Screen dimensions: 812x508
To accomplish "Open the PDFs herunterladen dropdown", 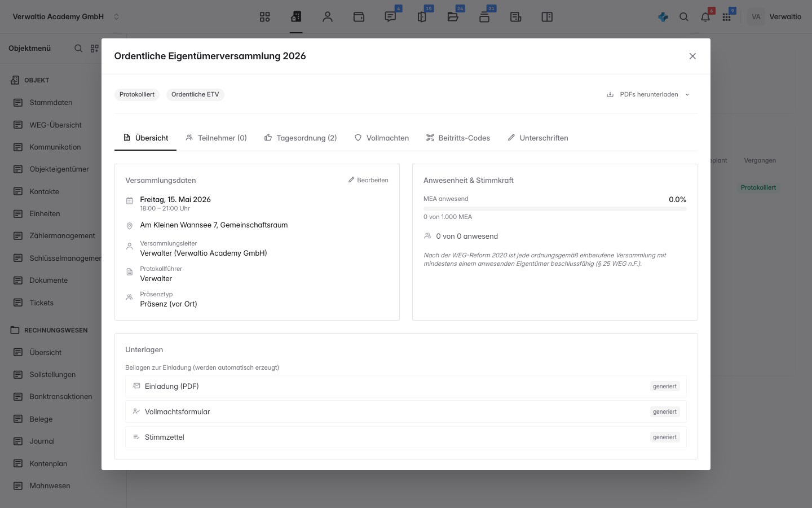I will coord(648,94).
